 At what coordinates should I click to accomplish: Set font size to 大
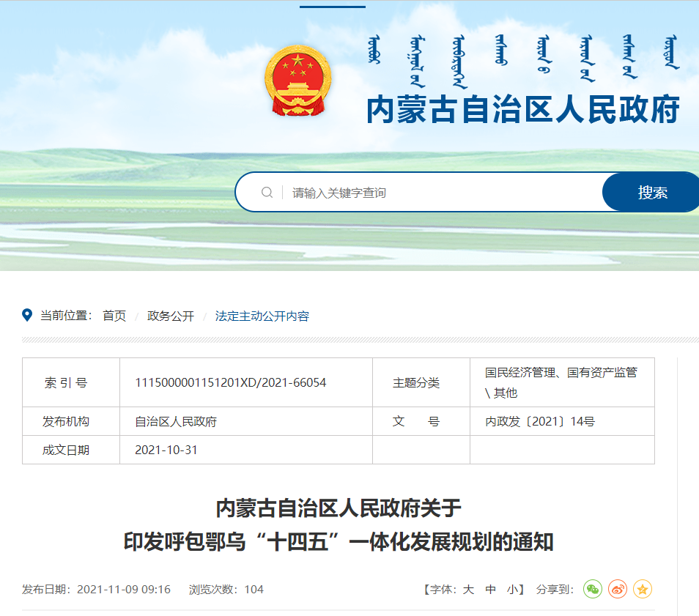(468, 590)
